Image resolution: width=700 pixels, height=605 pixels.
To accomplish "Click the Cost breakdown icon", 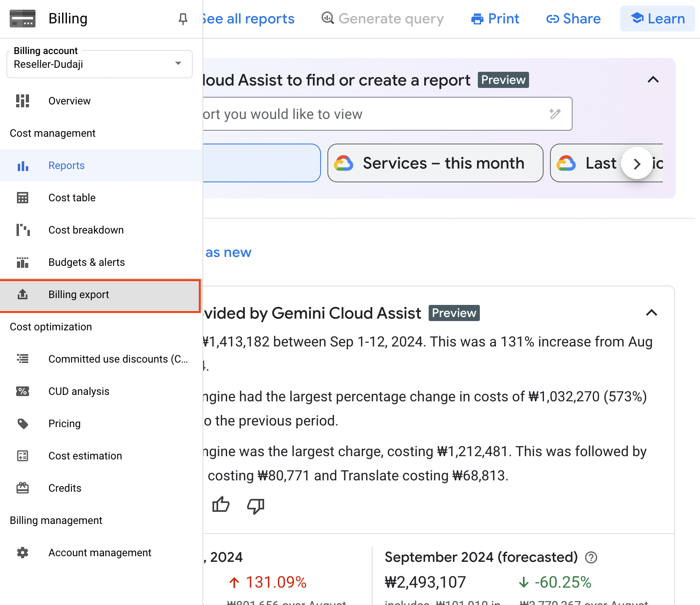I will click(23, 230).
